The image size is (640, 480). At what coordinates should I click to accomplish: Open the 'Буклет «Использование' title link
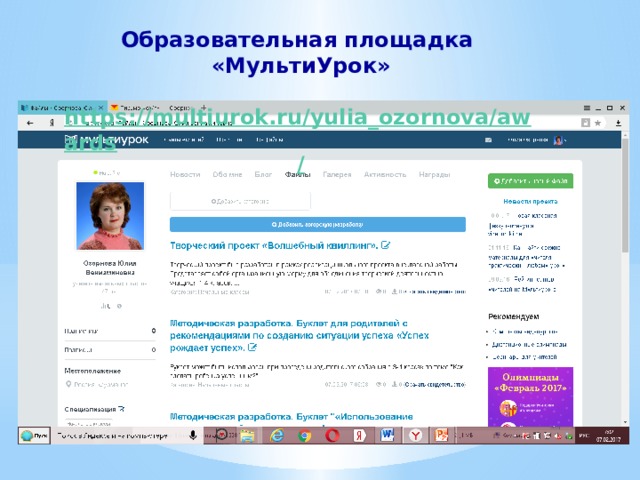(291, 417)
